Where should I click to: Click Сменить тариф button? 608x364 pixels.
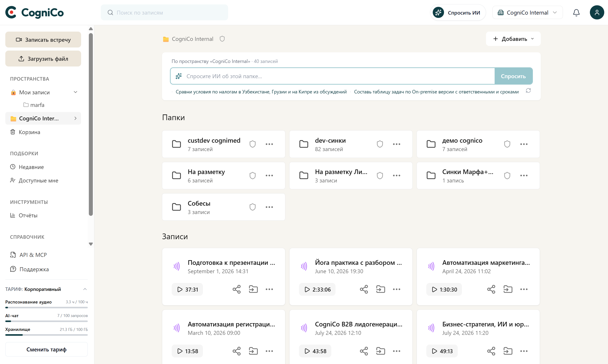coord(46,349)
